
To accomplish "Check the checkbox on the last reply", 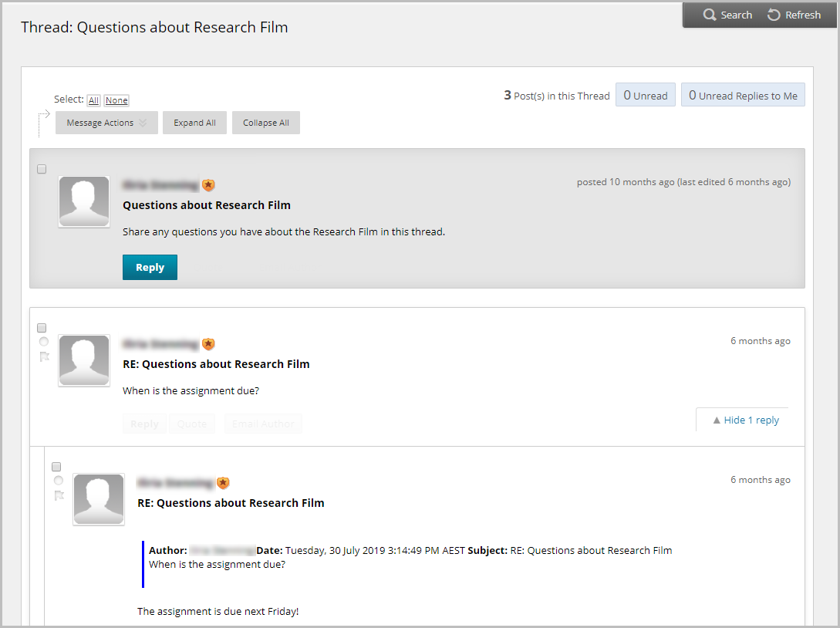I will 56,467.
